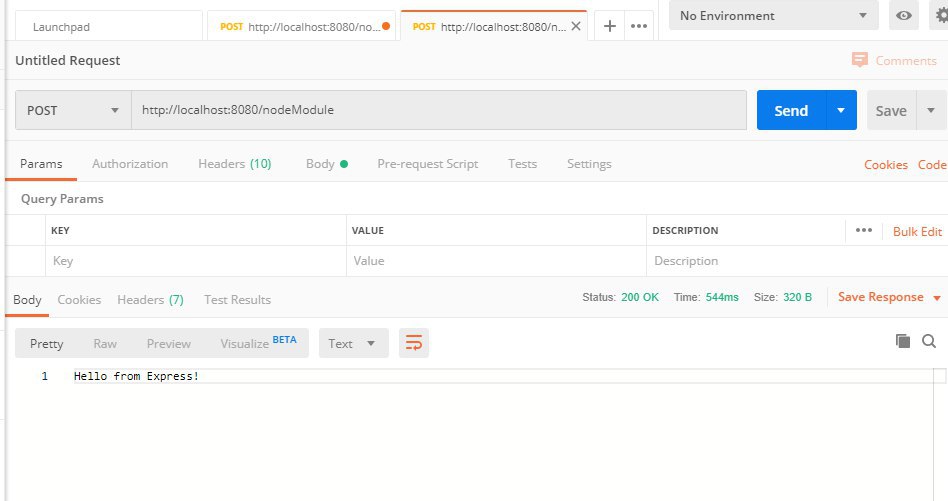Open the Save Response dropdown

889,297
